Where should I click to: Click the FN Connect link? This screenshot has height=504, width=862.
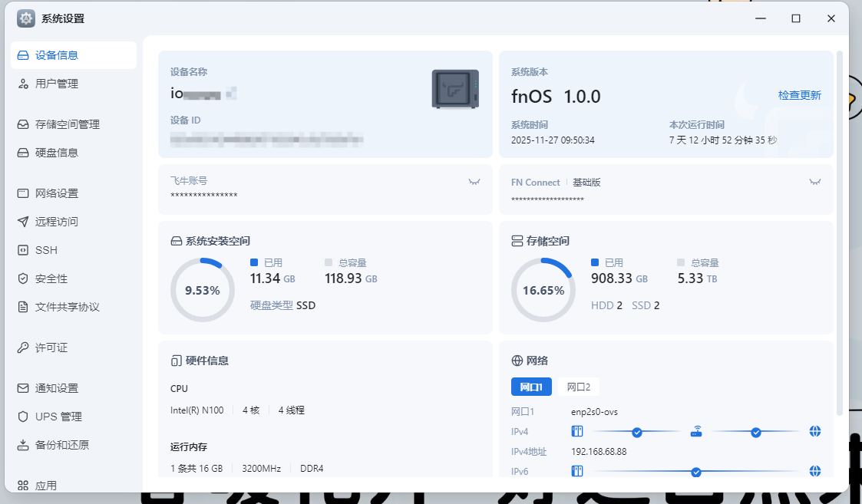tap(536, 182)
